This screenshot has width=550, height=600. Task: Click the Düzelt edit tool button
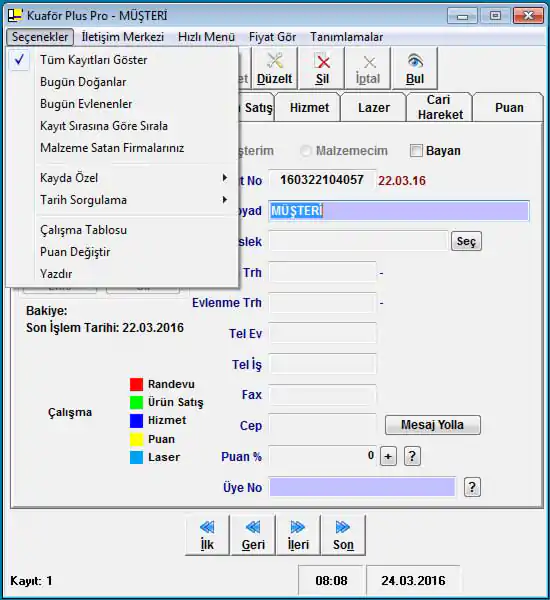274,68
